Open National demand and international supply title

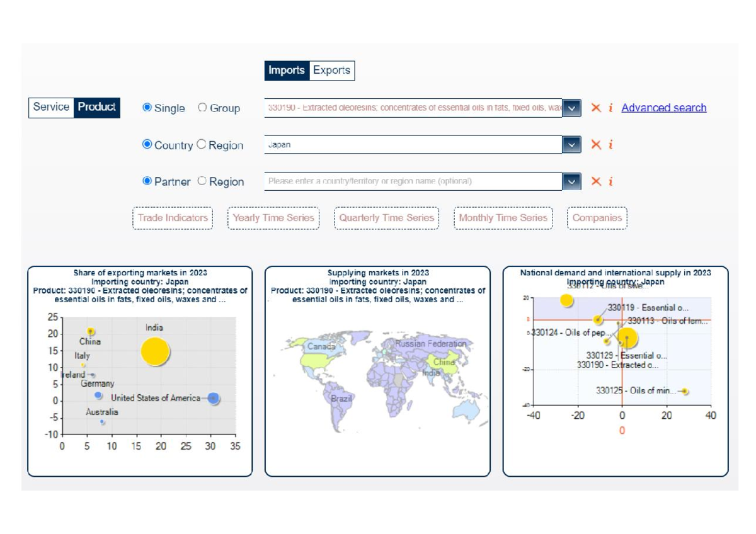coord(616,273)
